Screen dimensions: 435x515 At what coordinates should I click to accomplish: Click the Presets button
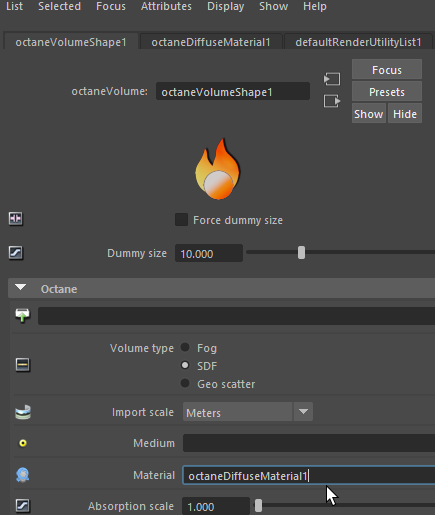click(387, 92)
